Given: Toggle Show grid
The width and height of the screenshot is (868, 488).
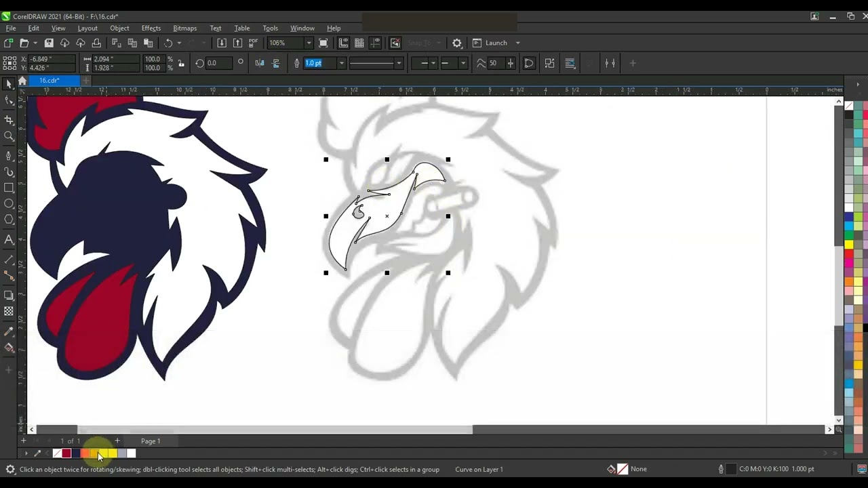Looking at the screenshot, I should (x=359, y=43).
